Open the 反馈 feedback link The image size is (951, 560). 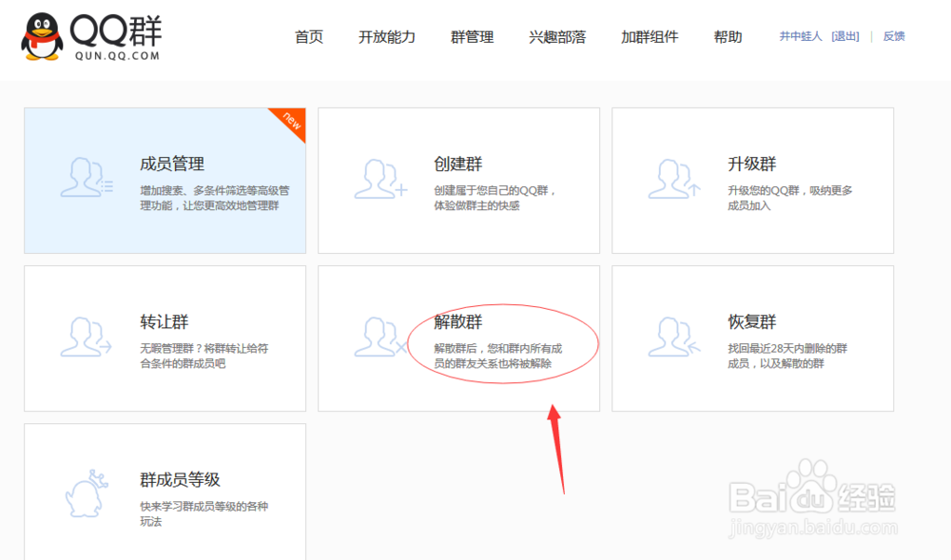click(x=893, y=35)
